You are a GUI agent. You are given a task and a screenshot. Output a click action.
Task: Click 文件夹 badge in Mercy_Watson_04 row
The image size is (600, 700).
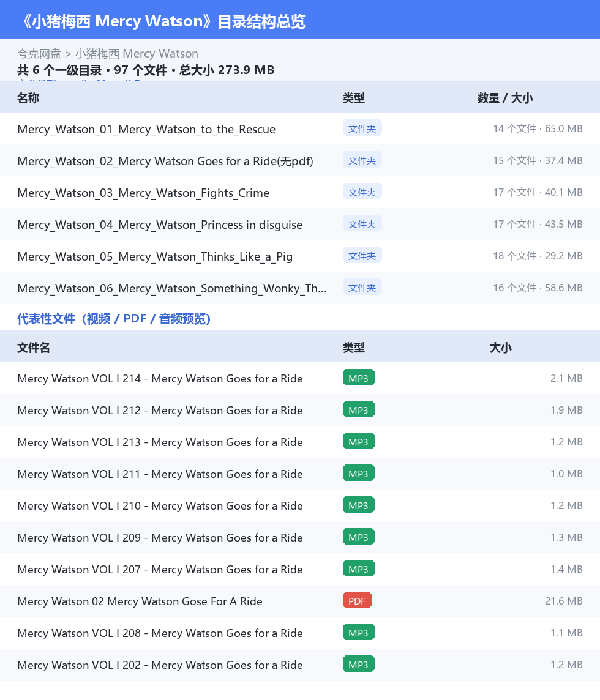[x=362, y=224]
